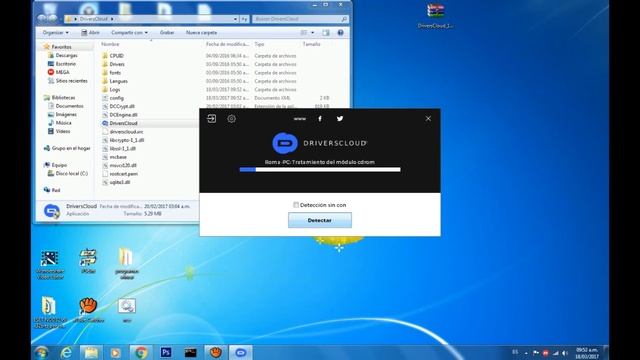Open Explorer help question mark icon
Image resolution: width=640 pixels, height=360 pixels.
click(x=340, y=33)
